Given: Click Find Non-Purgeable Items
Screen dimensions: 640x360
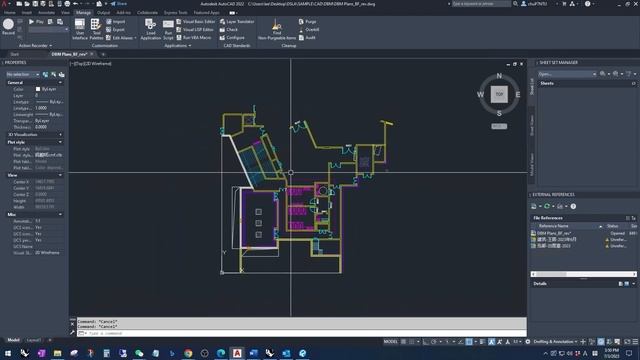Looking at the screenshot, I should (277, 29).
